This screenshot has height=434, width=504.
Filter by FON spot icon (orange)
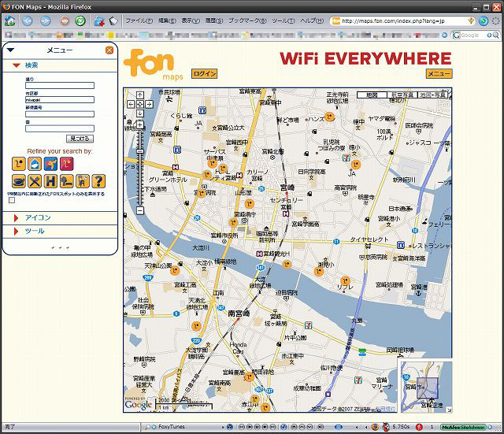coord(19,164)
